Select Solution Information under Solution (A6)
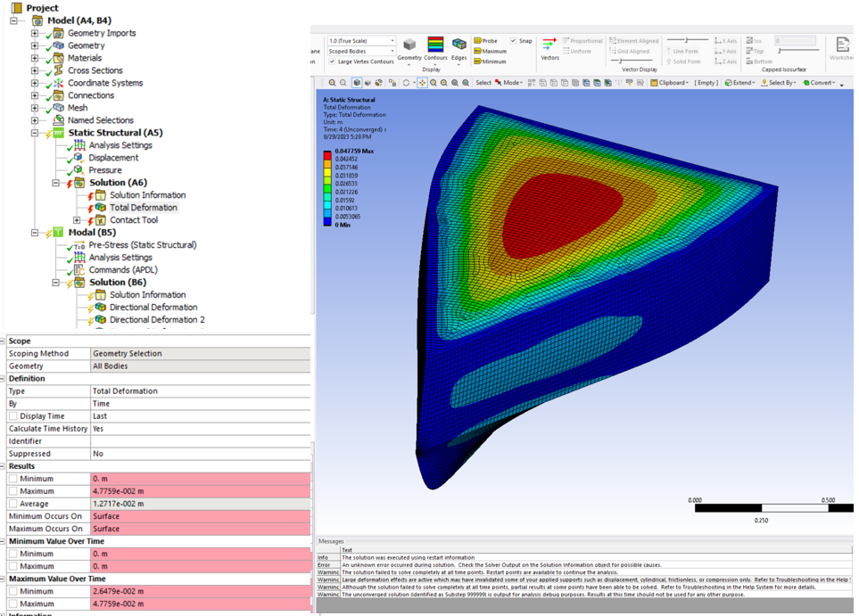The height and width of the screenshot is (616, 859). [147, 195]
